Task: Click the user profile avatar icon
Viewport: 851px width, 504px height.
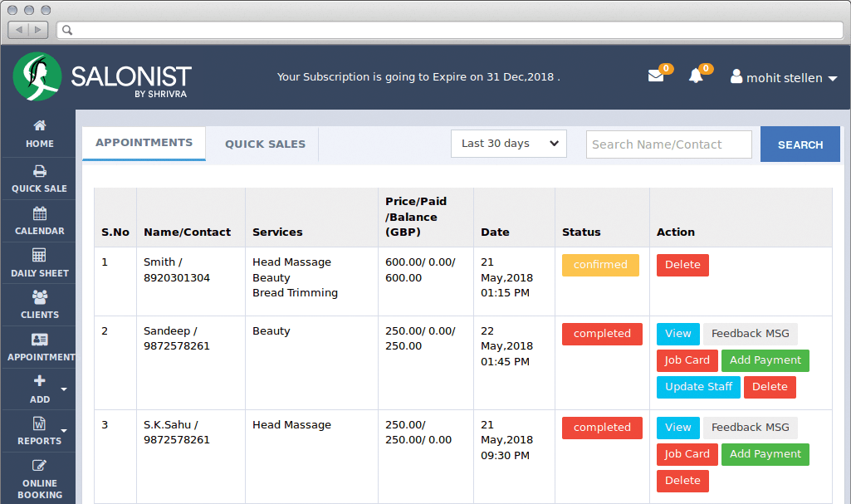Action: click(x=736, y=76)
